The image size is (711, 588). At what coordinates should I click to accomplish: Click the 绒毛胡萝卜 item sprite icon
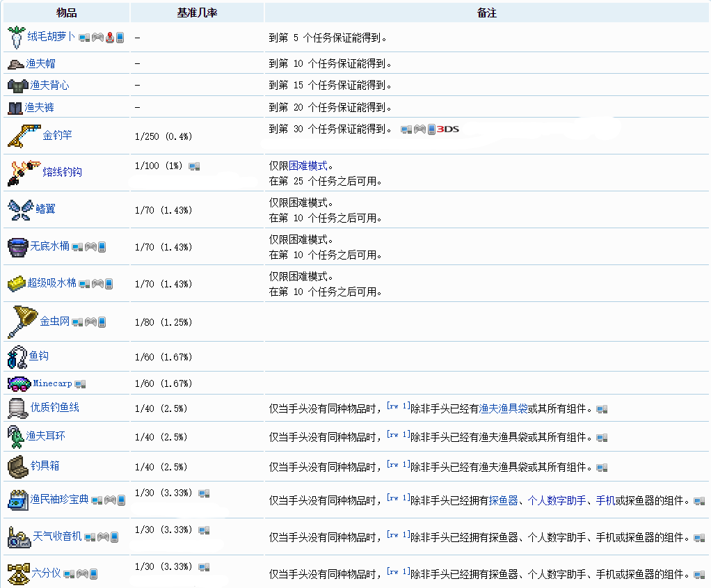(x=17, y=37)
